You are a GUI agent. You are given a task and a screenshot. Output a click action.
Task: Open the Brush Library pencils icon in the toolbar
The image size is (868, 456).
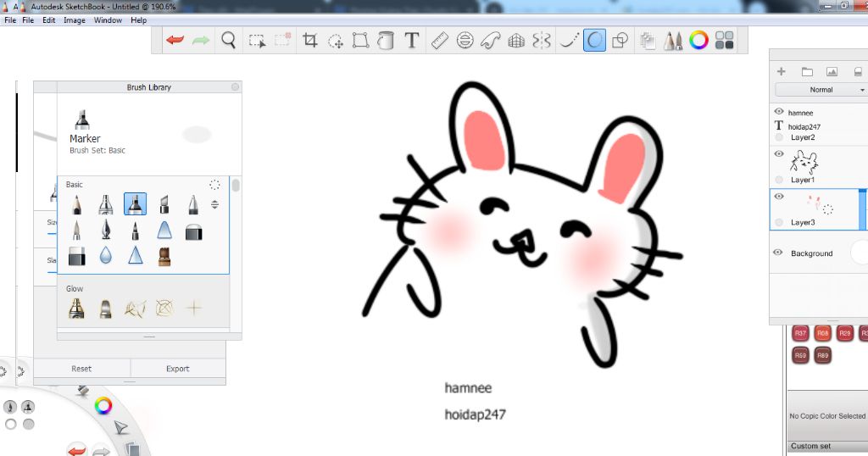[x=672, y=41]
